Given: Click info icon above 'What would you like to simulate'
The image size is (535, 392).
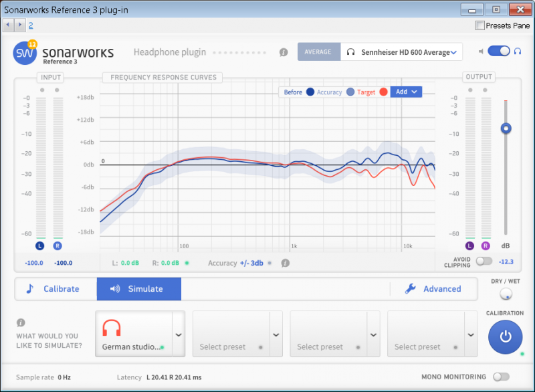Looking at the screenshot, I should coord(21,322).
